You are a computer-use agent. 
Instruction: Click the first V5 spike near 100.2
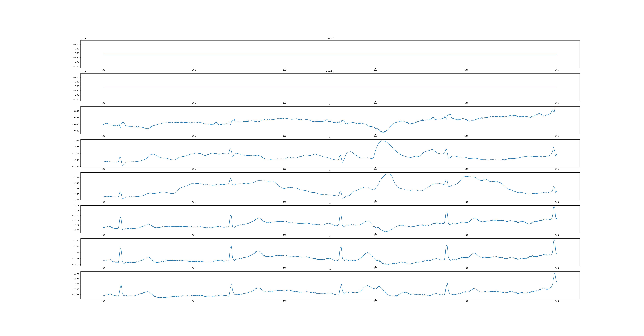121,248
